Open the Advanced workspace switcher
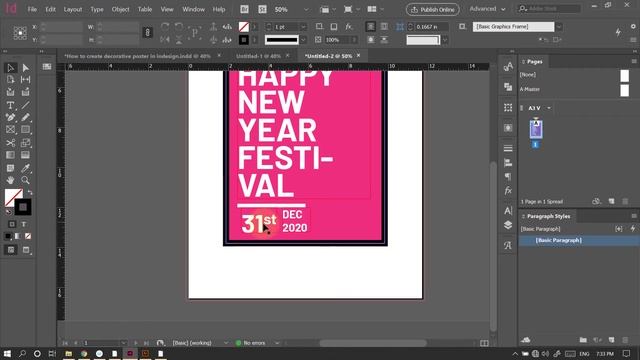The width and height of the screenshot is (640, 360). pyautogui.click(x=487, y=9)
